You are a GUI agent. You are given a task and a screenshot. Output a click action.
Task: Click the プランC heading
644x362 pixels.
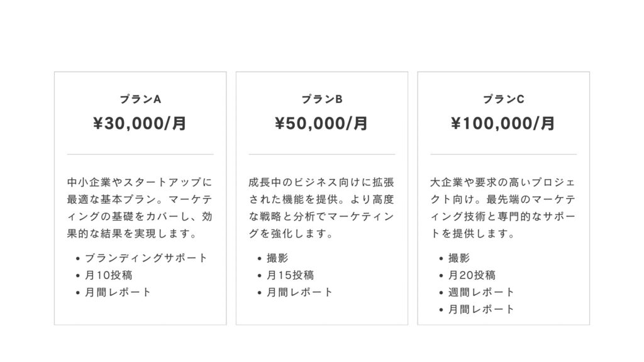click(503, 99)
